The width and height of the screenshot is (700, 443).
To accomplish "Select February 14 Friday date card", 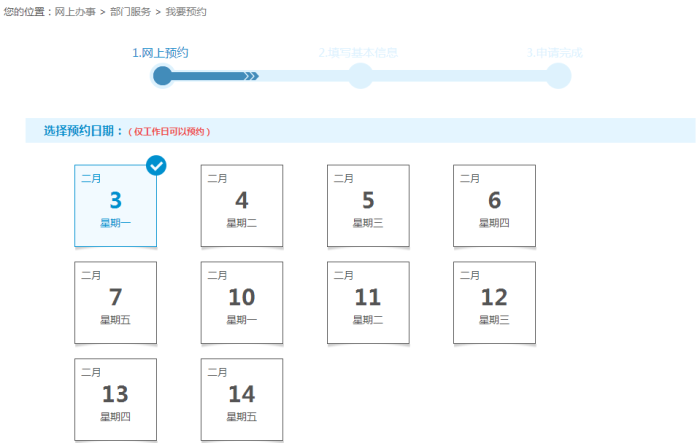I will 241,399.
